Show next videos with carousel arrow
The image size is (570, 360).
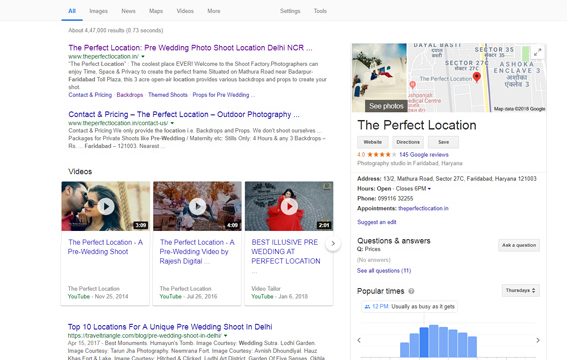tap(333, 243)
